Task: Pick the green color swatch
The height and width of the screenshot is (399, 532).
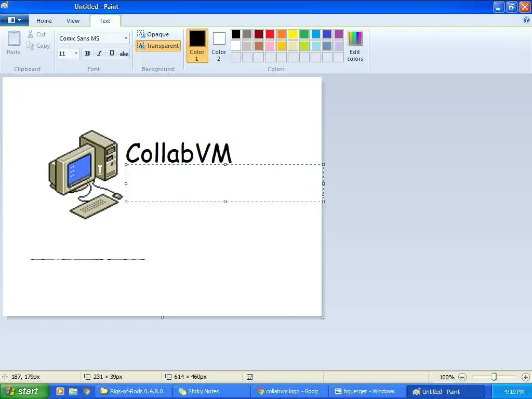Action: 304,34
